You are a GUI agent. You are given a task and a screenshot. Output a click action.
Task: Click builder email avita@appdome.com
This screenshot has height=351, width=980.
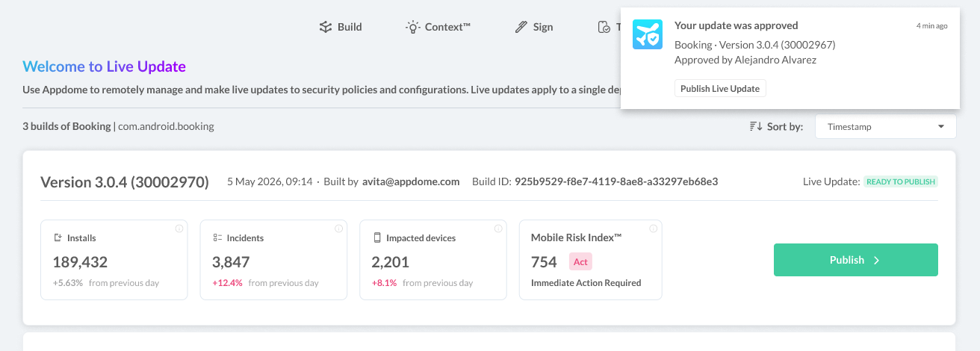[x=411, y=181]
